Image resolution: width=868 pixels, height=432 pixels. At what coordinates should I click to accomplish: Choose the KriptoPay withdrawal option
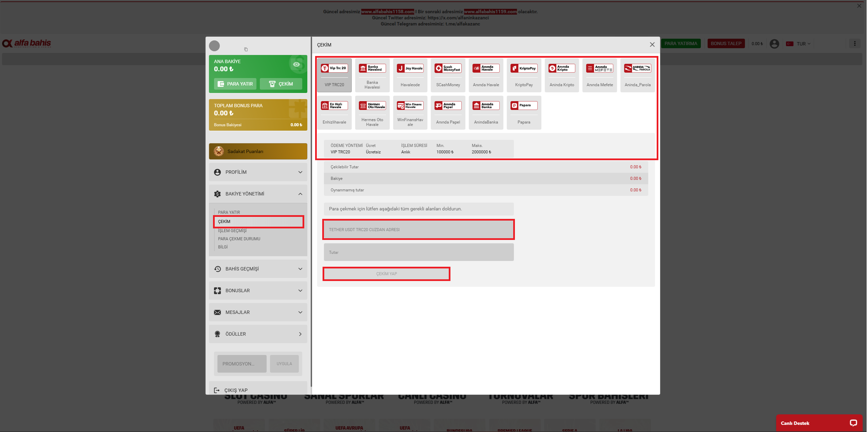[x=524, y=75]
